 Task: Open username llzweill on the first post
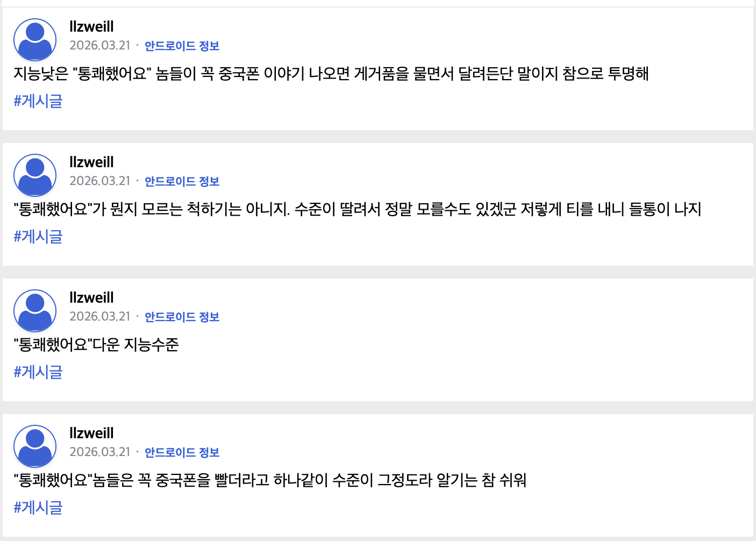point(91,26)
